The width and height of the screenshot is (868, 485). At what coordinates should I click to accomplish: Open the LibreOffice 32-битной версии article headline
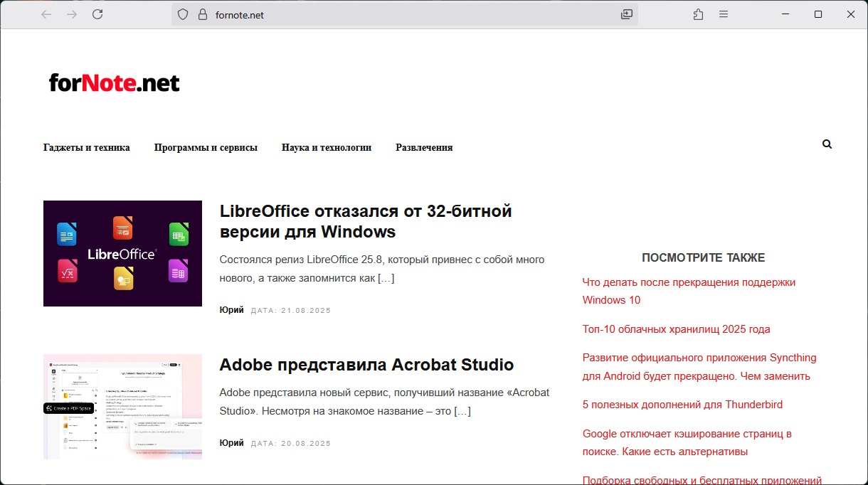click(x=366, y=221)
